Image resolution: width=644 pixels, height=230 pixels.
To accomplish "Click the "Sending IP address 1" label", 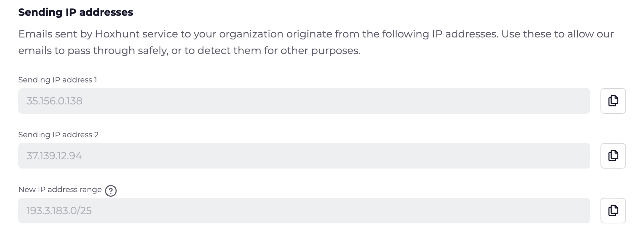I will (57, 80).
